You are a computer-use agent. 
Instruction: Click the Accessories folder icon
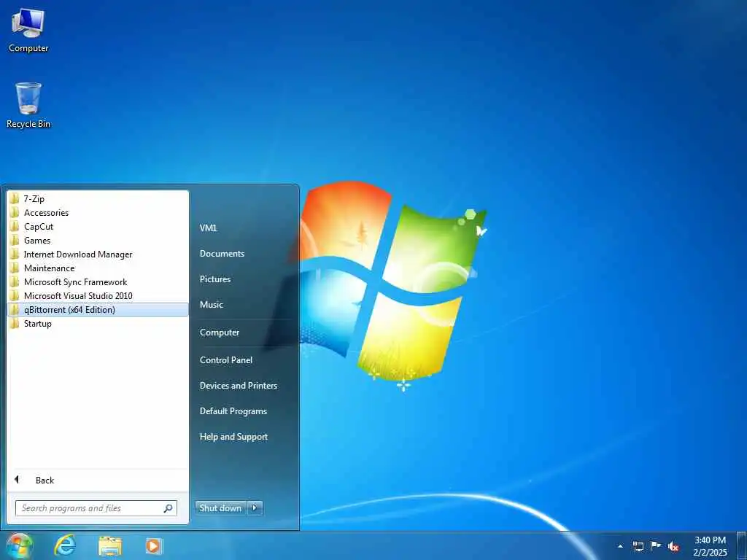point(15,213)
